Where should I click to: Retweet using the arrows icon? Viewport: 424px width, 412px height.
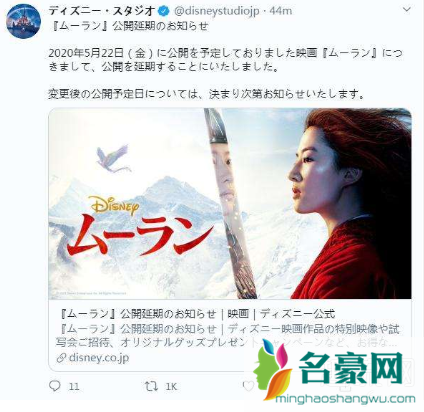(151, 386)
